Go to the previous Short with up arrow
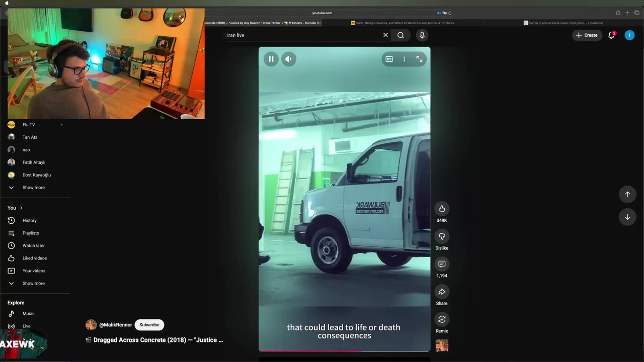The height and width of the screenshot is (362, 644). 627,194
